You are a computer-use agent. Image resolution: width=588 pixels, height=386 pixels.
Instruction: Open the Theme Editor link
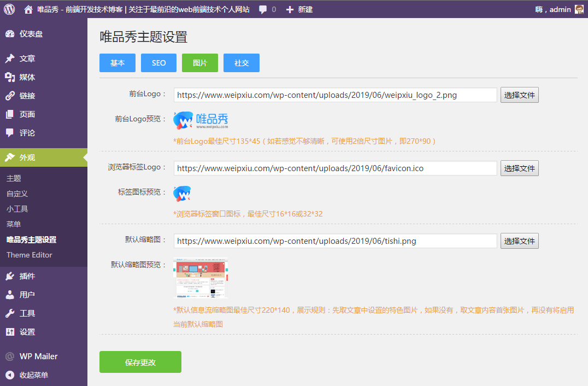tap(29, 255)
